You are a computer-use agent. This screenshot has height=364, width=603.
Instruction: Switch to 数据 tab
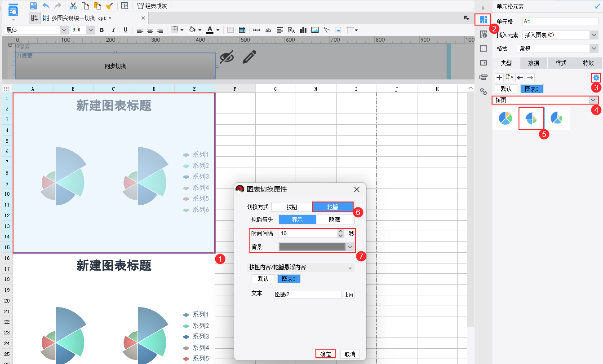pyautogui.click(x=534, y=63)
